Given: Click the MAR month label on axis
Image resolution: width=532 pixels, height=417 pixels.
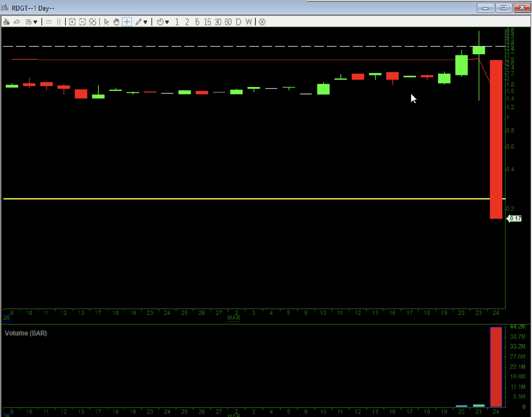Looking at the screenshot, I should pyautogui.click(x=234, y=318).
